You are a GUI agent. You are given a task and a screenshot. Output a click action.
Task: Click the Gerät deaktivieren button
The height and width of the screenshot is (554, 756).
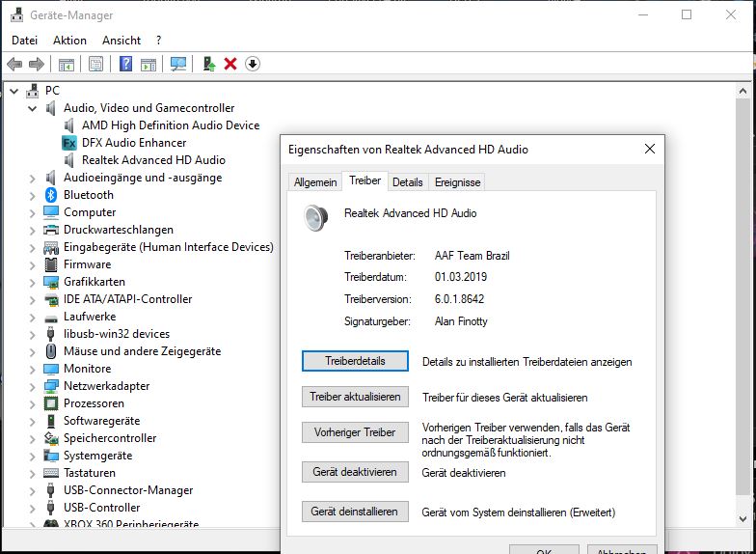[355, 472]
